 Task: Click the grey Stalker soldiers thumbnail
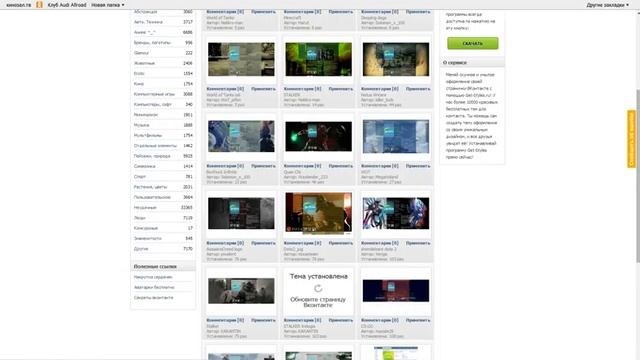(241, 291)
